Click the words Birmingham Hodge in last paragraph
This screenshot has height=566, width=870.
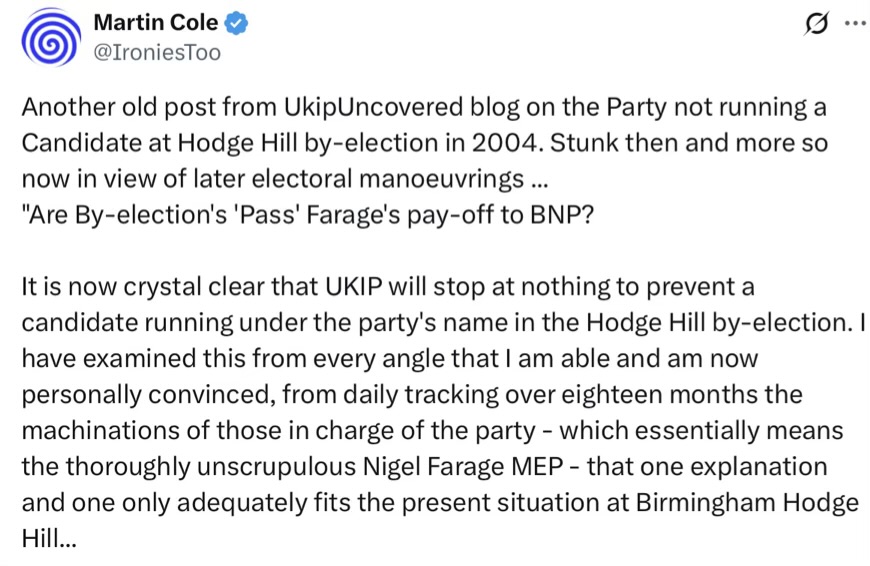coord(747,503)
